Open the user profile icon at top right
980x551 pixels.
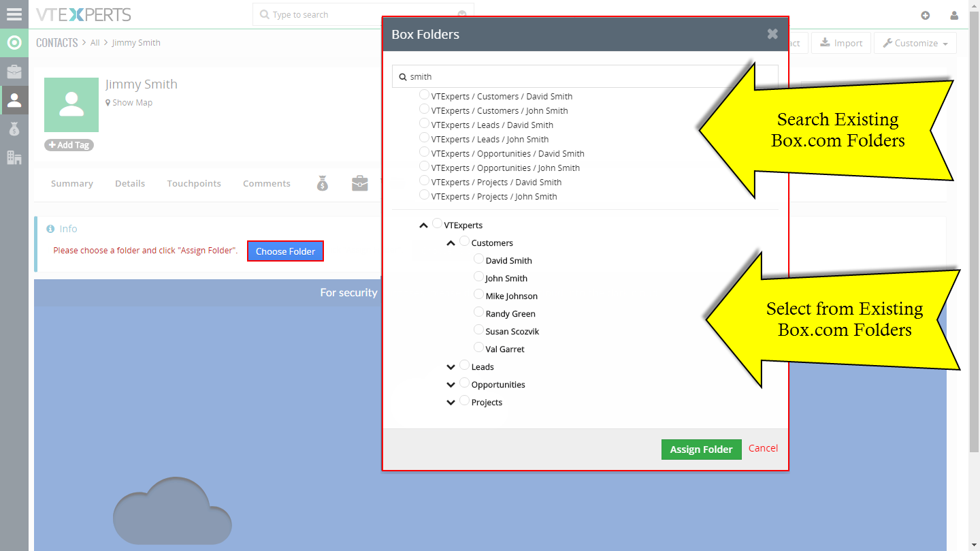(954, 15)
